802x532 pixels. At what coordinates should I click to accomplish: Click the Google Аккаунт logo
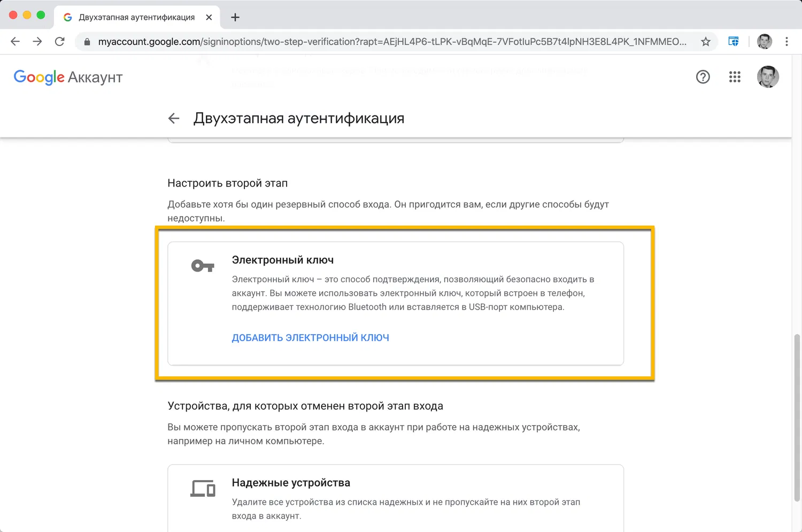click(68, 78)
